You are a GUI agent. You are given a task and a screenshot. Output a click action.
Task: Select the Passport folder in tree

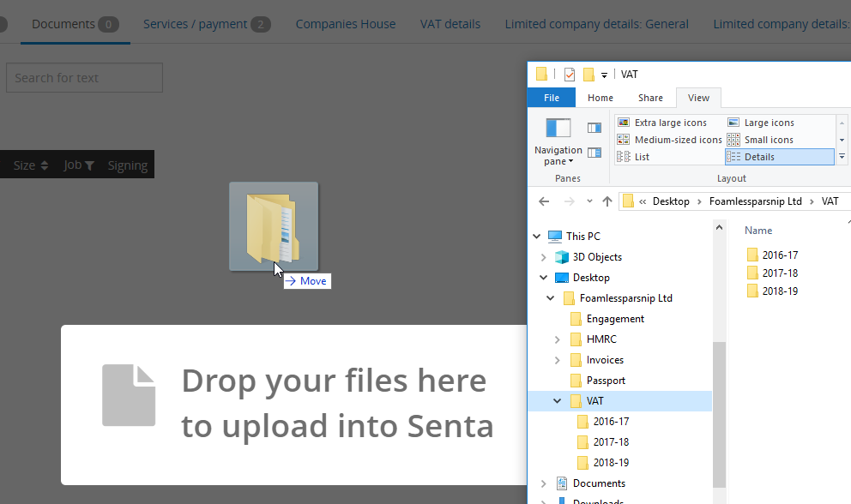[x=606, y=381]
